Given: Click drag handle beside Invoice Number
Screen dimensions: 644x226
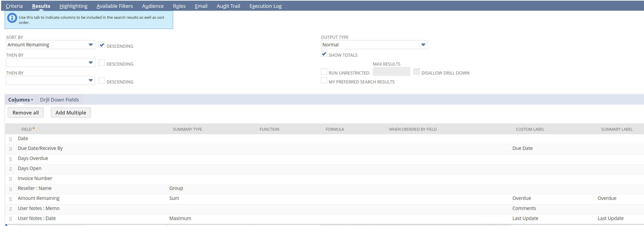Looking at the screenshot, I should 10,179.
